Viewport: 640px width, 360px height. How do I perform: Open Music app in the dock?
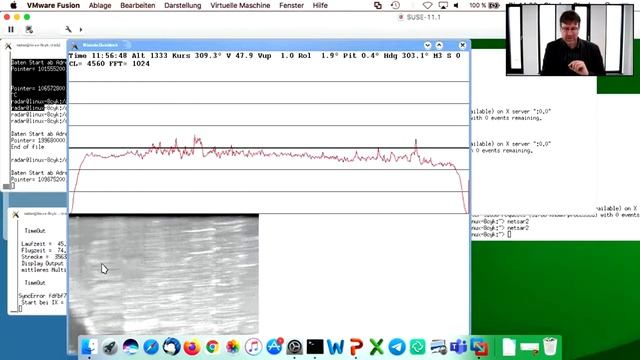(x=253, y=347)
